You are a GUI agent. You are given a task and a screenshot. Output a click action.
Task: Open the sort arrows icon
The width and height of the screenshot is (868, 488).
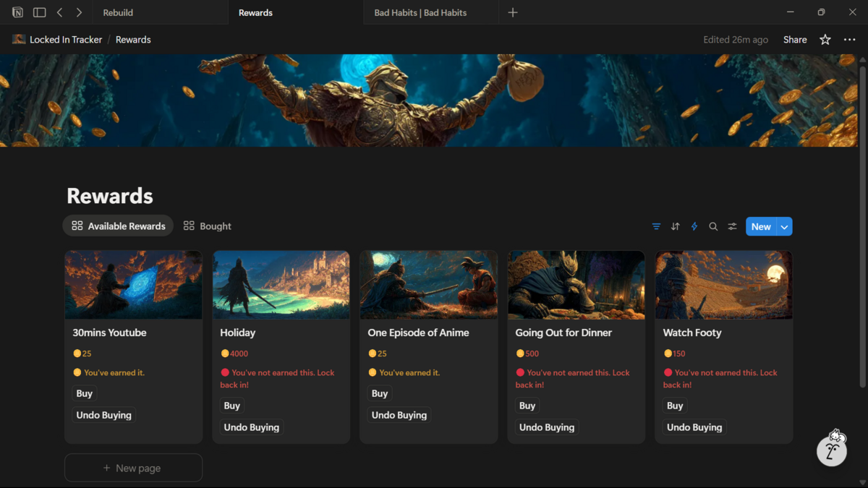point(675,226)
